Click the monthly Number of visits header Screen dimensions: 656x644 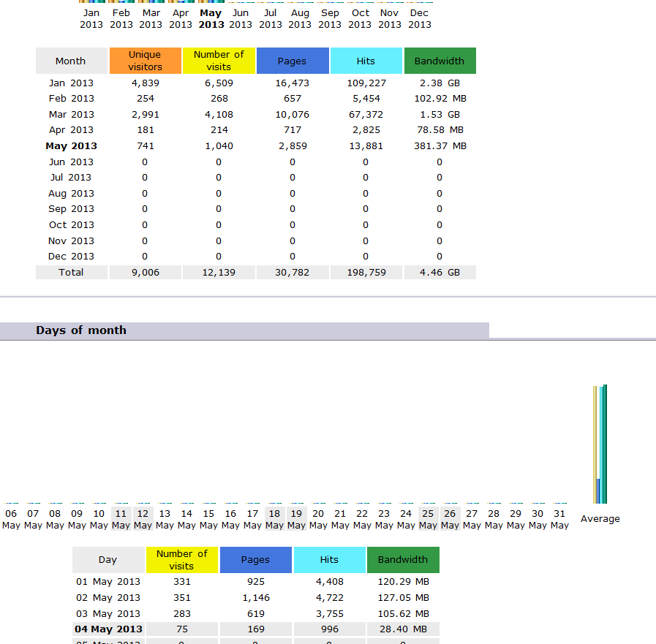pos(219,61)
